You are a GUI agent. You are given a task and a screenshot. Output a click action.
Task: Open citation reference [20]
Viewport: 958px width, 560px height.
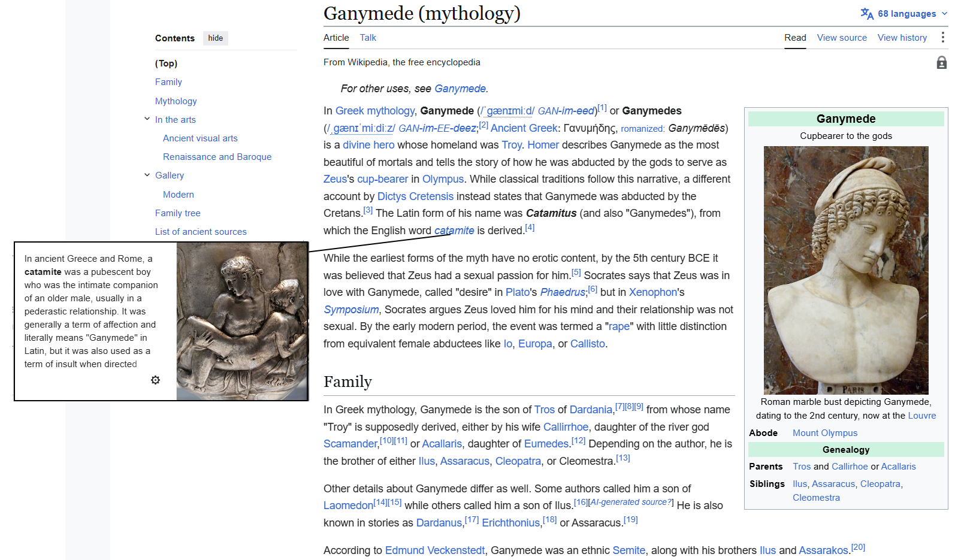[858, 547]
